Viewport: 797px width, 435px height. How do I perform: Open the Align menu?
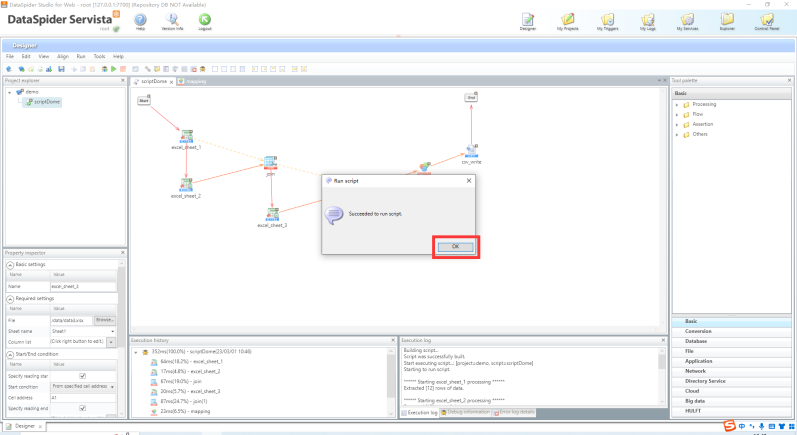[63, 56]
